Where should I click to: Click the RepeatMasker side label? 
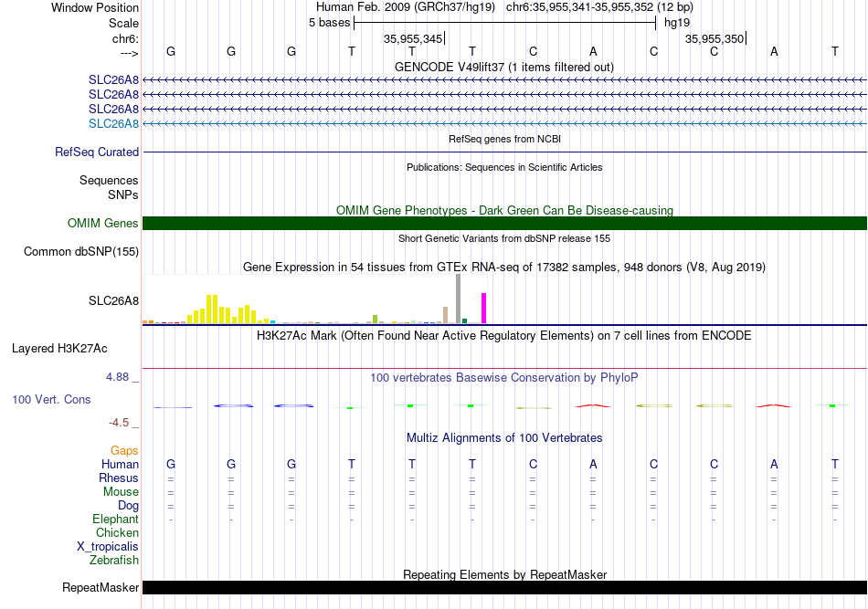point(101,587)
